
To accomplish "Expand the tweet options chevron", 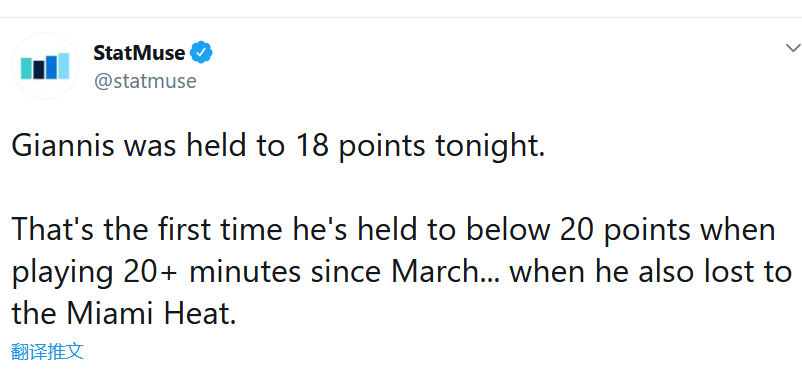I will click(x=793, y=48).
